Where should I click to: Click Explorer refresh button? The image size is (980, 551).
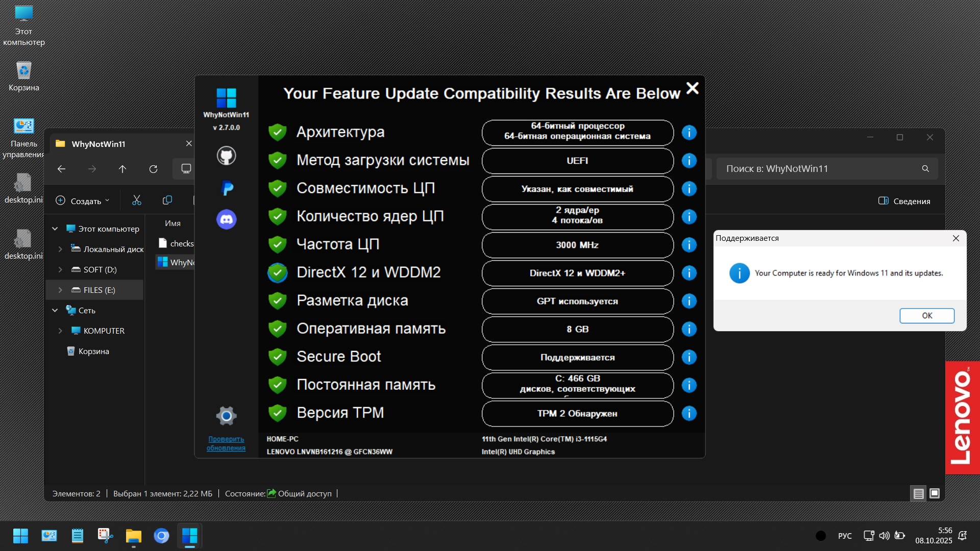(x=153, y=169)
